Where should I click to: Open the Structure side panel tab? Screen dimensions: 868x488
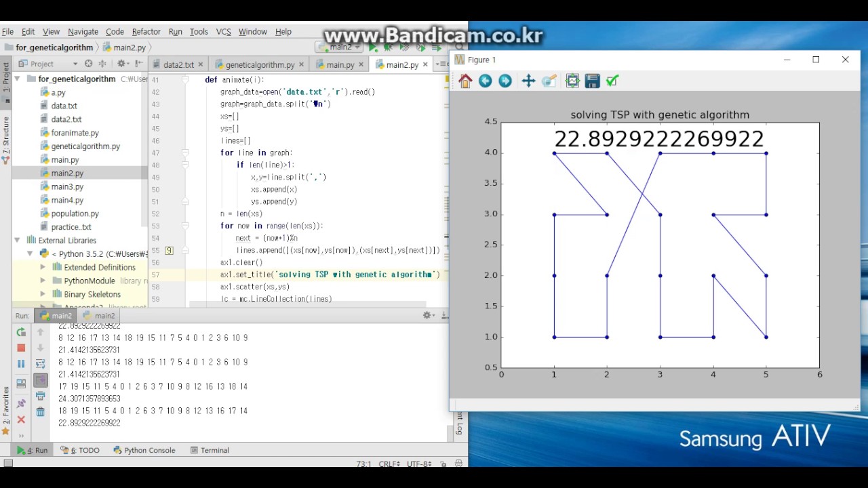(x=5, y=141)
